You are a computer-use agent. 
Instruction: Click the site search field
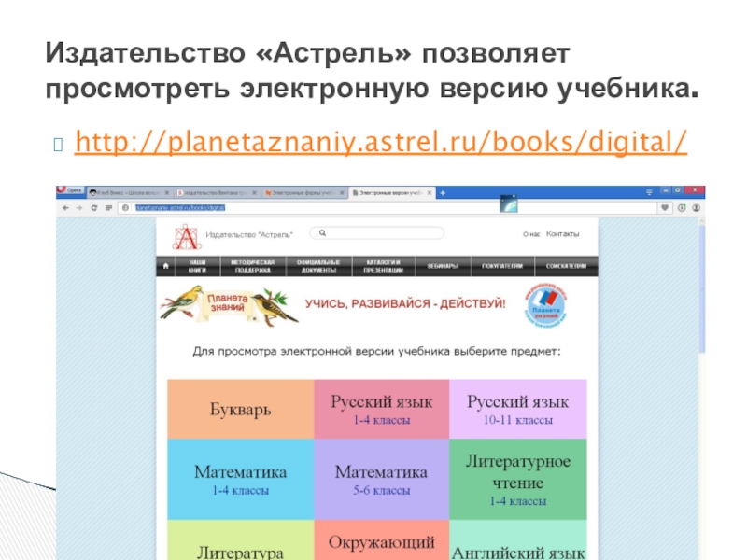pos(377,232)
